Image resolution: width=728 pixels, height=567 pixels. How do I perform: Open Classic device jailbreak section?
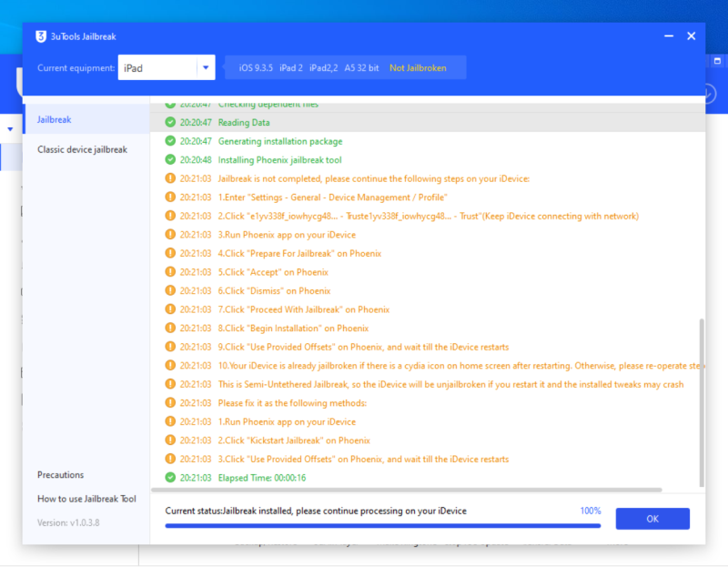82,149
